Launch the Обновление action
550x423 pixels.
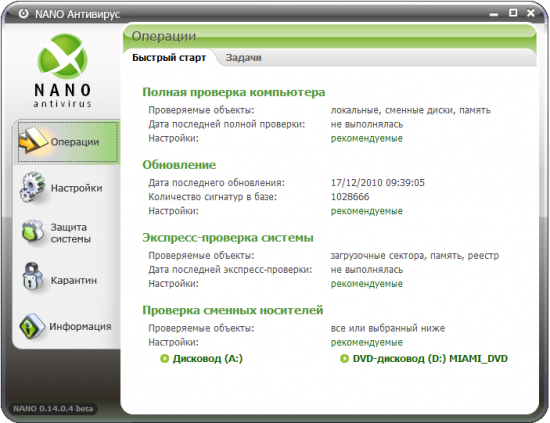click(179, 165)
